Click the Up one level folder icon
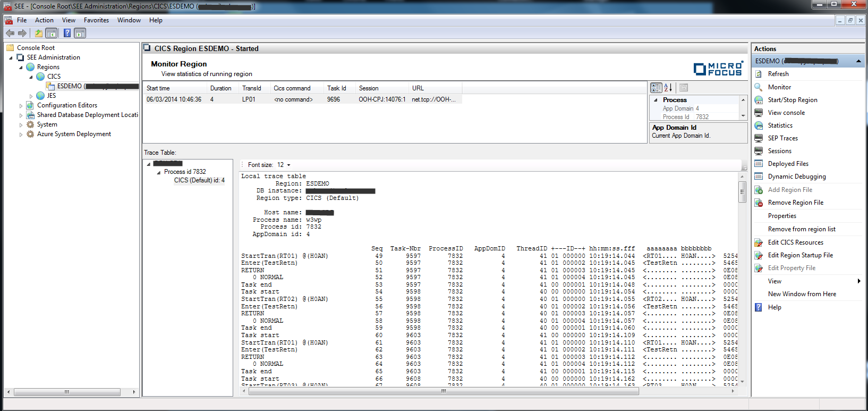Screen dimensions: 868x411 [x=38, y=33]
